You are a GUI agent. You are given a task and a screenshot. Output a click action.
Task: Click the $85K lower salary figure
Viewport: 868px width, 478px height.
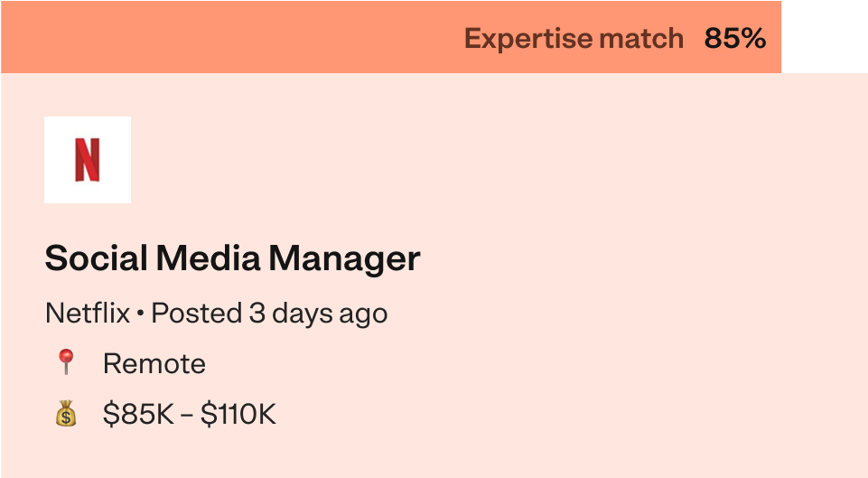139,414
